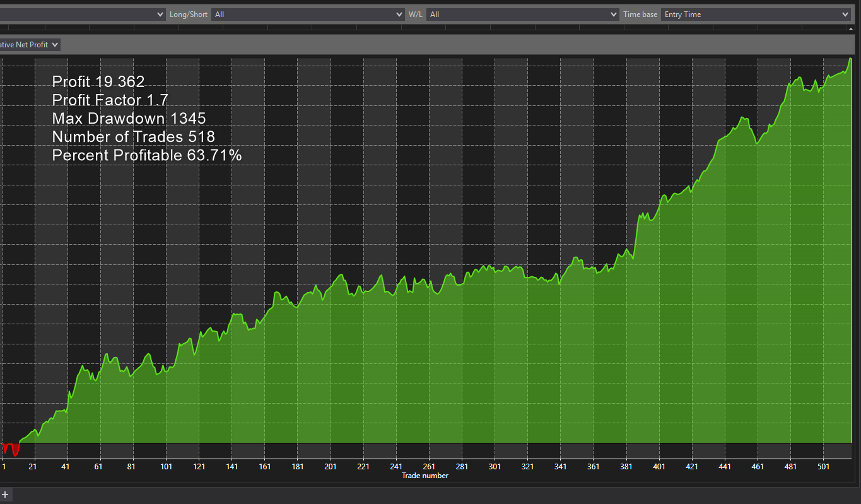Open the W/L filter dropdown
The height and width of the screenshot is (504, 861).
[x=523, y=15]
